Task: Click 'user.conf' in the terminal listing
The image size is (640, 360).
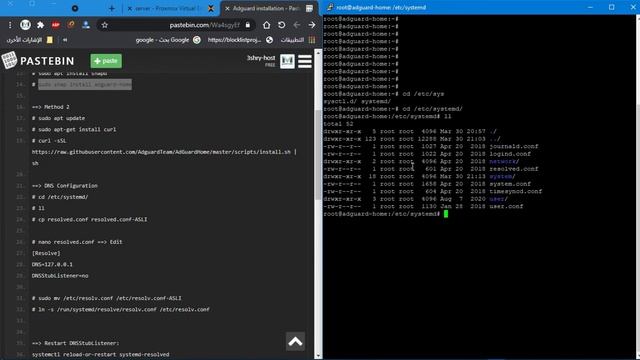Action: pyautogui.click(x=506, y=206)
